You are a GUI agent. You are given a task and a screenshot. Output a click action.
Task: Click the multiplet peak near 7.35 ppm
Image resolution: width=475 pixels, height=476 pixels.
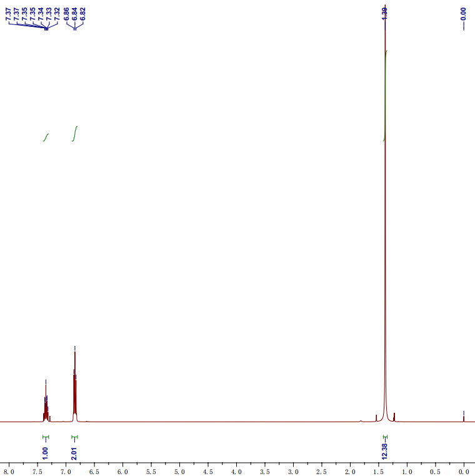[x=46, y=400]
